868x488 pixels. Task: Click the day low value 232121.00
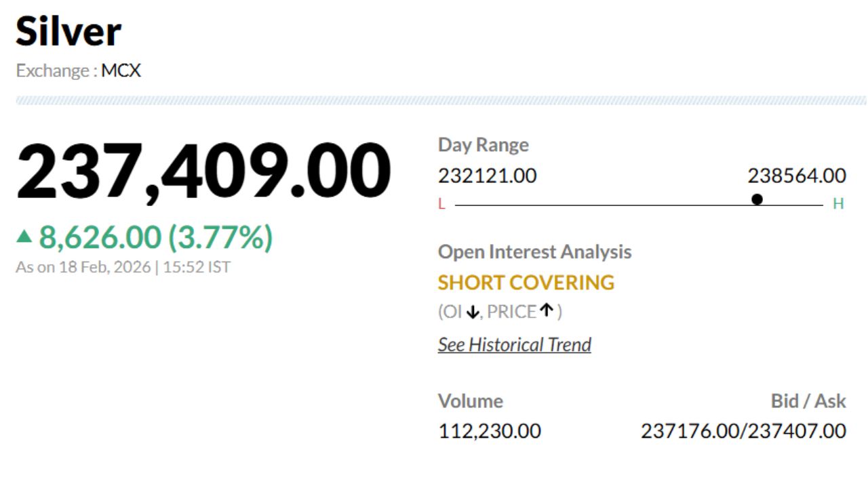[487, 176]
